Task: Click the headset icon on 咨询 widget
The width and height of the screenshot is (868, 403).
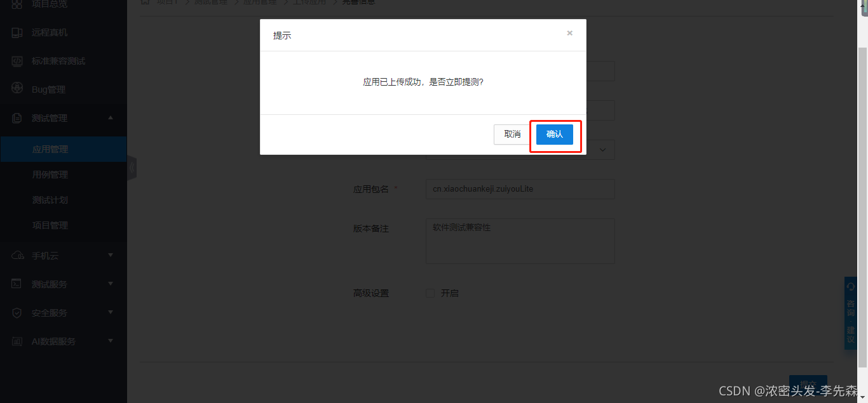Action: click(851, 287)
